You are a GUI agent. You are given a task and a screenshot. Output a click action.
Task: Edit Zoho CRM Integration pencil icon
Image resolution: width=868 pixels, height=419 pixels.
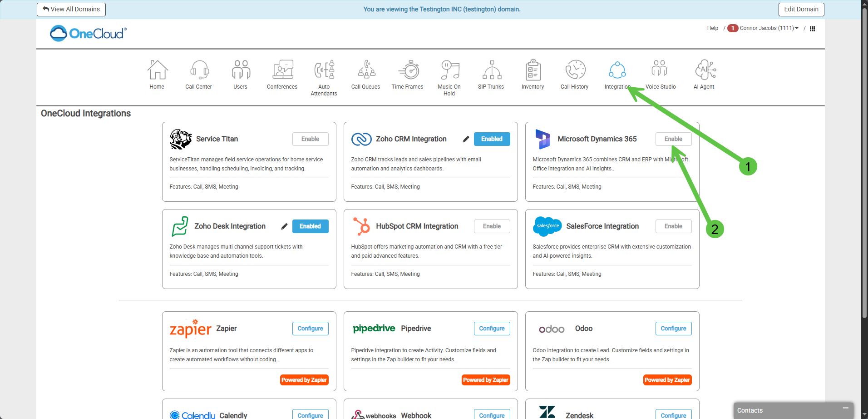point(466,140)
